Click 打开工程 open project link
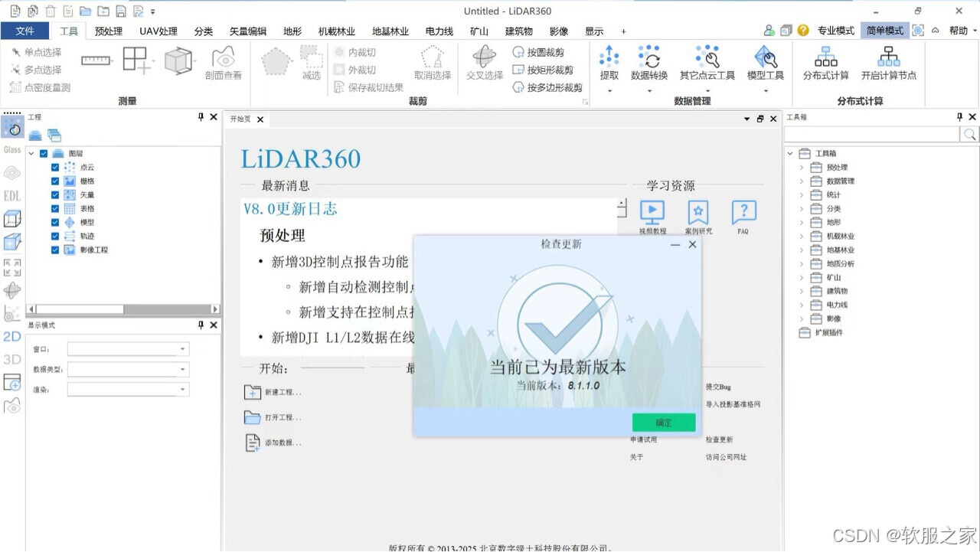 (273, 417)
